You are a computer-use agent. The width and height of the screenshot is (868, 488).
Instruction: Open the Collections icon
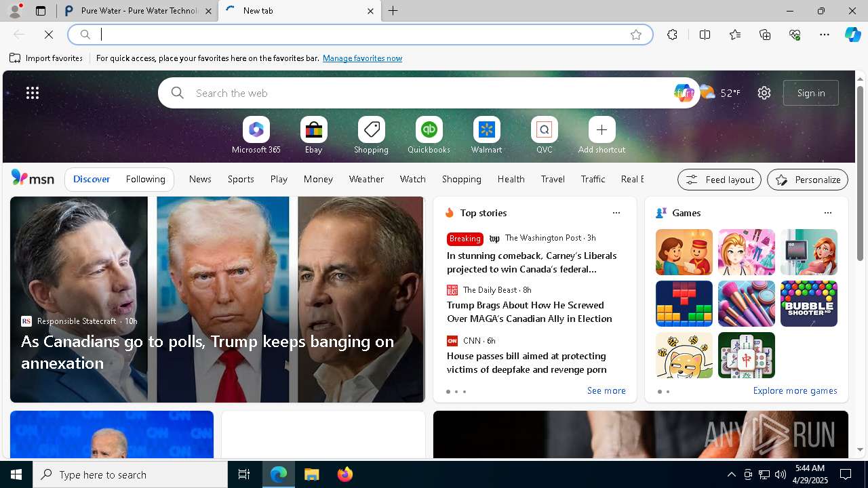tap(765, 35)
